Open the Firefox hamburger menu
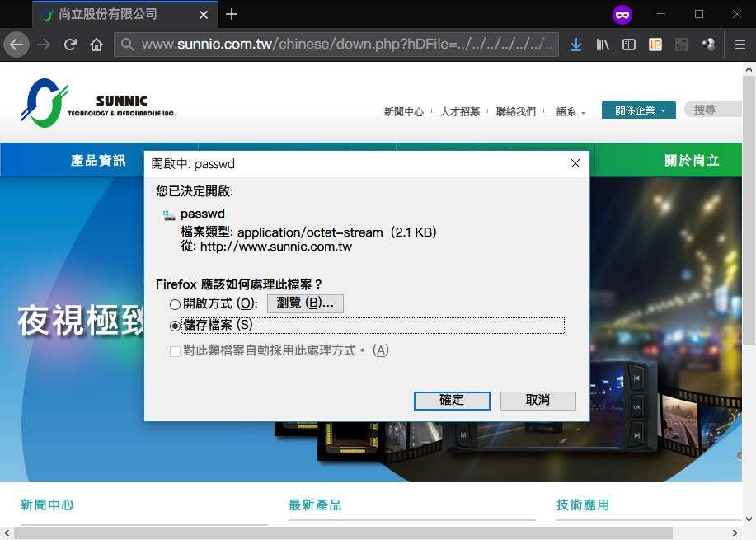Image resolution: width=756 pixels, height=540 pixels. pyautogui.click(x=740, y=45)
